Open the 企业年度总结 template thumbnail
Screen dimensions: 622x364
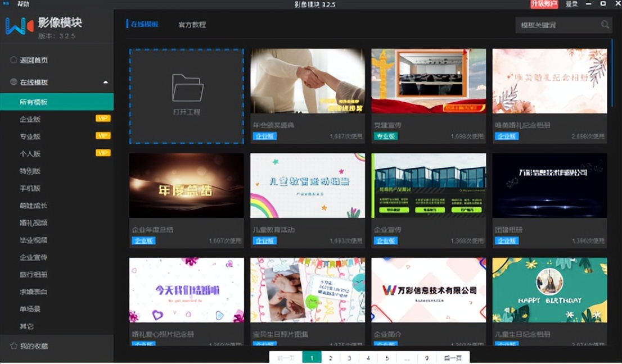186,185
